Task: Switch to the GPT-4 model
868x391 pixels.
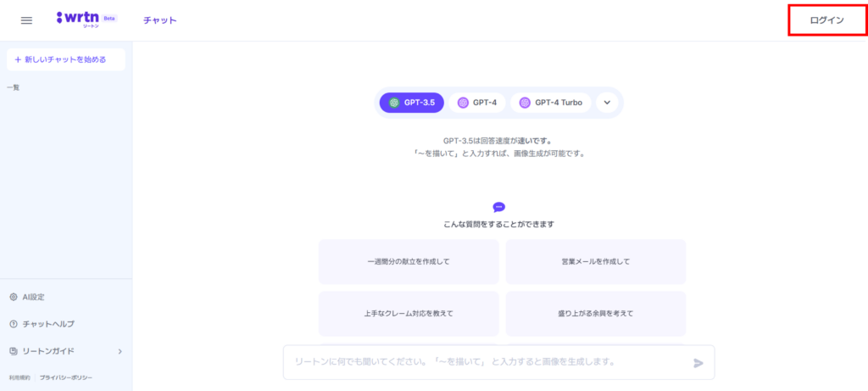Action: point(477,103)
